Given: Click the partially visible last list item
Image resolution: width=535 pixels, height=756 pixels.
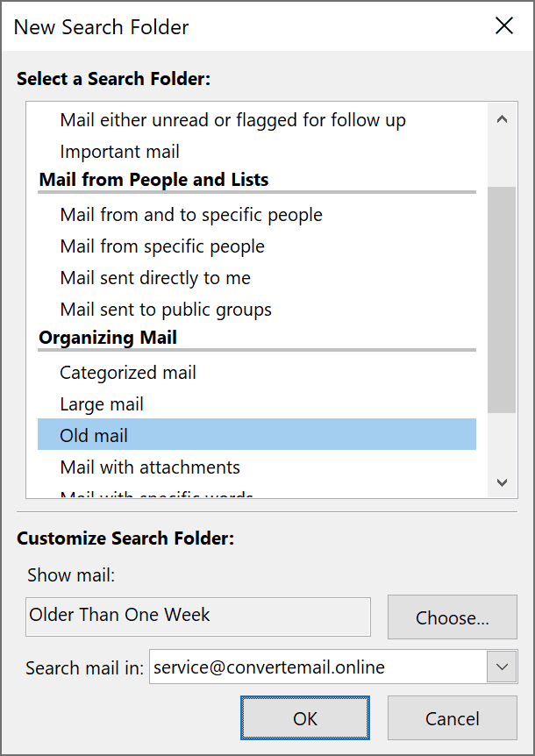Looking at the screenshot, I should coord(157,496).
